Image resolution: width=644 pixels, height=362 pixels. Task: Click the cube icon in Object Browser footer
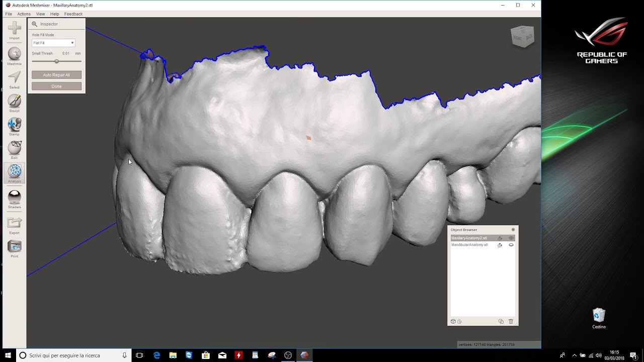453,321
